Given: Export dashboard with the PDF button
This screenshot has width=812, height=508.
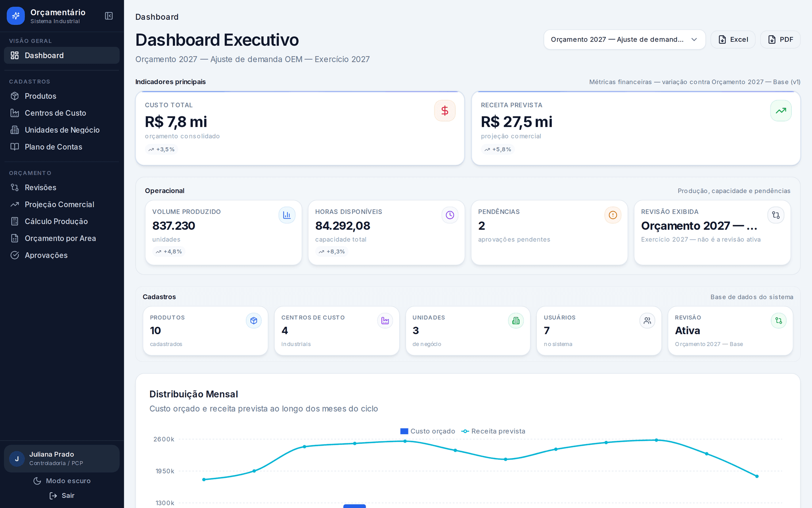Looking at the screenshot, I should click(x=780, y=39).
